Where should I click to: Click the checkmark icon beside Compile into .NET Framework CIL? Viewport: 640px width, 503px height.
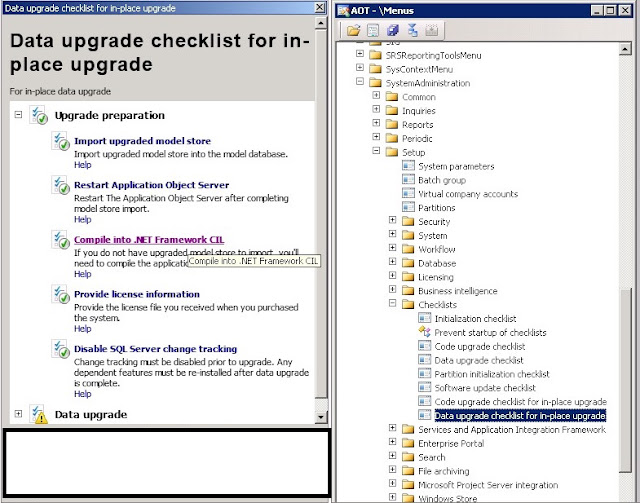(60, 240)
